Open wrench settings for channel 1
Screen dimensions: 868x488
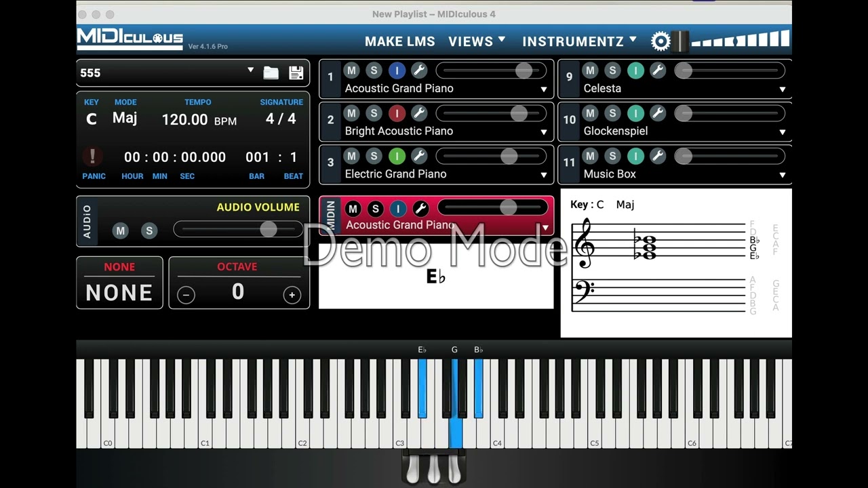tap(419, 70)
